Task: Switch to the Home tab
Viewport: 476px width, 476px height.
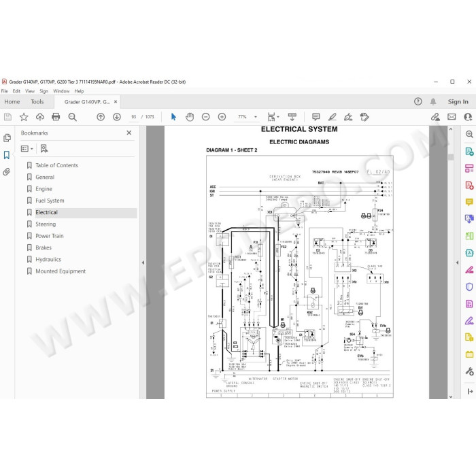Action: [12, 102]
